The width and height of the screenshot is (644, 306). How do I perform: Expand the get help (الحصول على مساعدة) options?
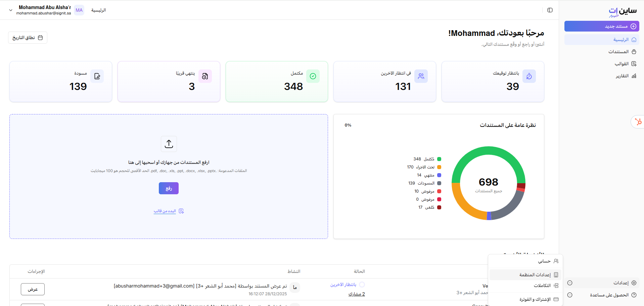570,295
